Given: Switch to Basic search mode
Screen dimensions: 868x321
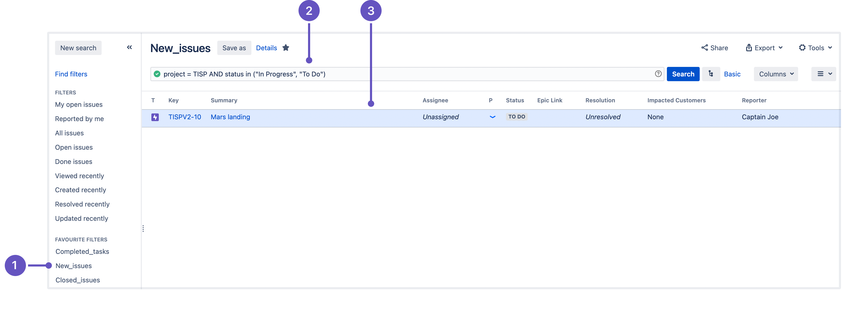Looking at the screenshot, I should [732, 74].
